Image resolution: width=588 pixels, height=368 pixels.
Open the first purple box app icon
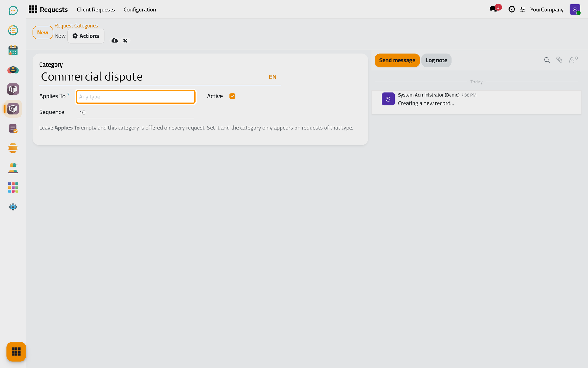[13, 89]
